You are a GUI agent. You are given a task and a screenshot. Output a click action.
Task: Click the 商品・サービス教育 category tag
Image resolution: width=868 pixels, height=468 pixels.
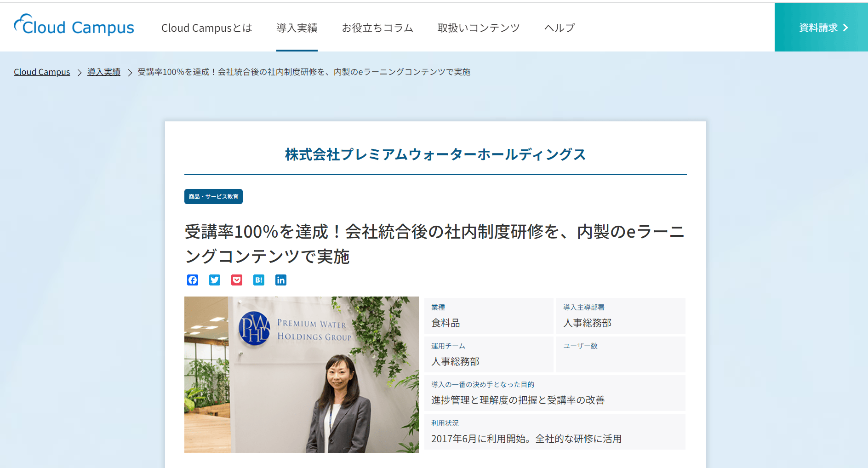coord(213,196)
